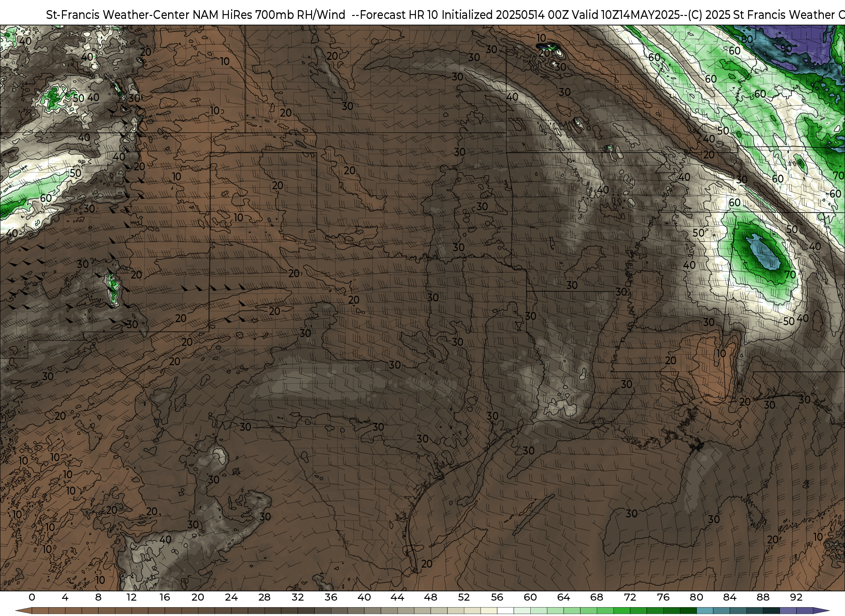This screenshot has width=845, height=616.
Task: Click legend scale value '12'
Action: (x=131, y=597)
